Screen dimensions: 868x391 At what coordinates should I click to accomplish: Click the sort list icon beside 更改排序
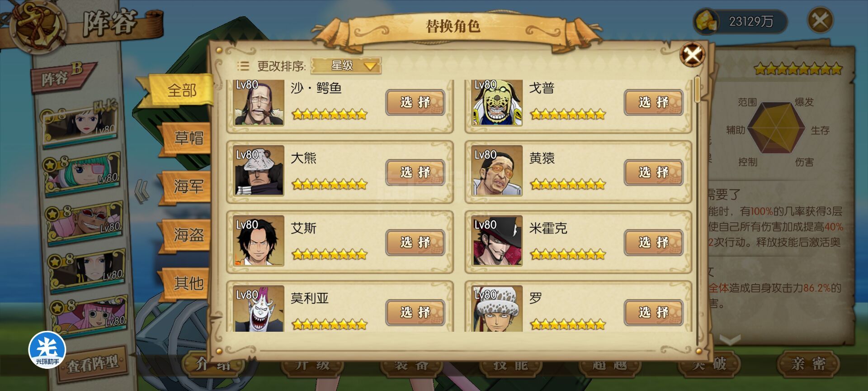click(243, 66)
